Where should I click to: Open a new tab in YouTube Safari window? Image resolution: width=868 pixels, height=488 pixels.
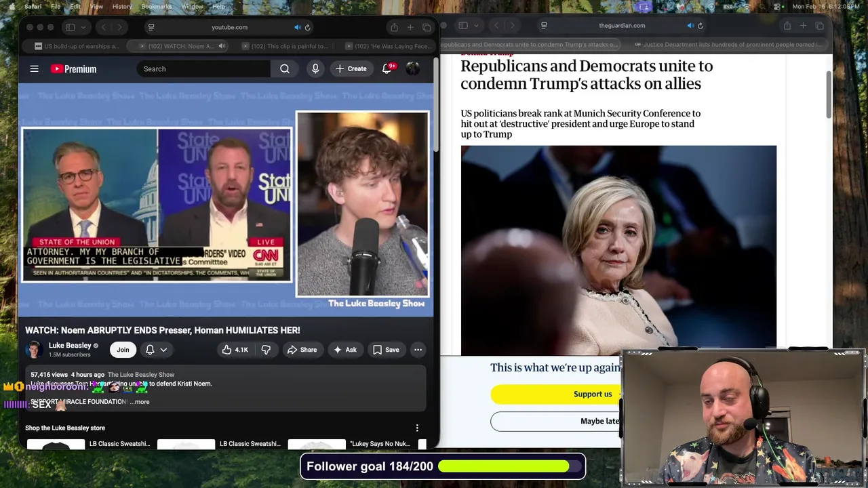410,27
